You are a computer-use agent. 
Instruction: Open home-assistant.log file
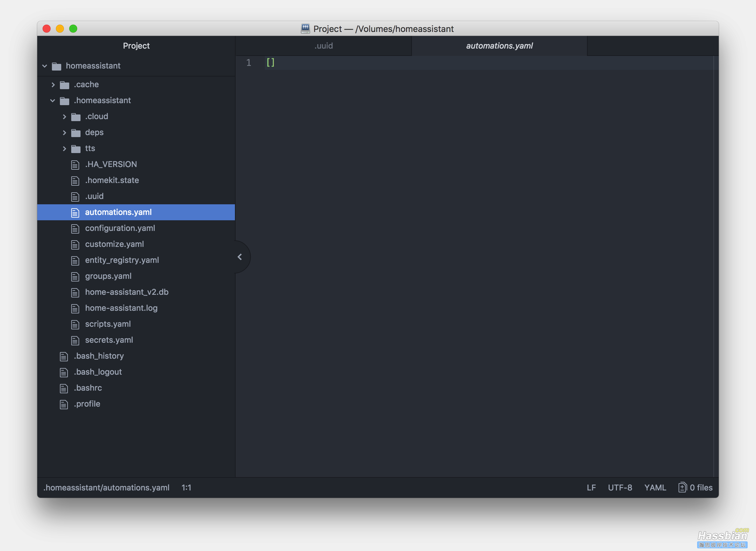click(121, 308)
